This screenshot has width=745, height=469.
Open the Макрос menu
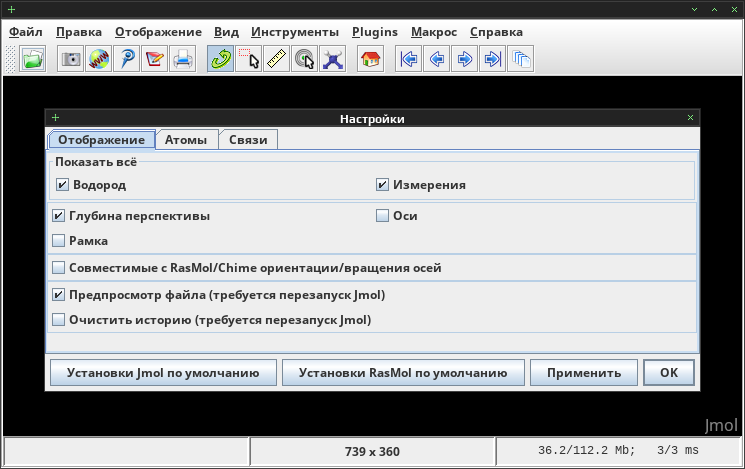coord(434,32)
